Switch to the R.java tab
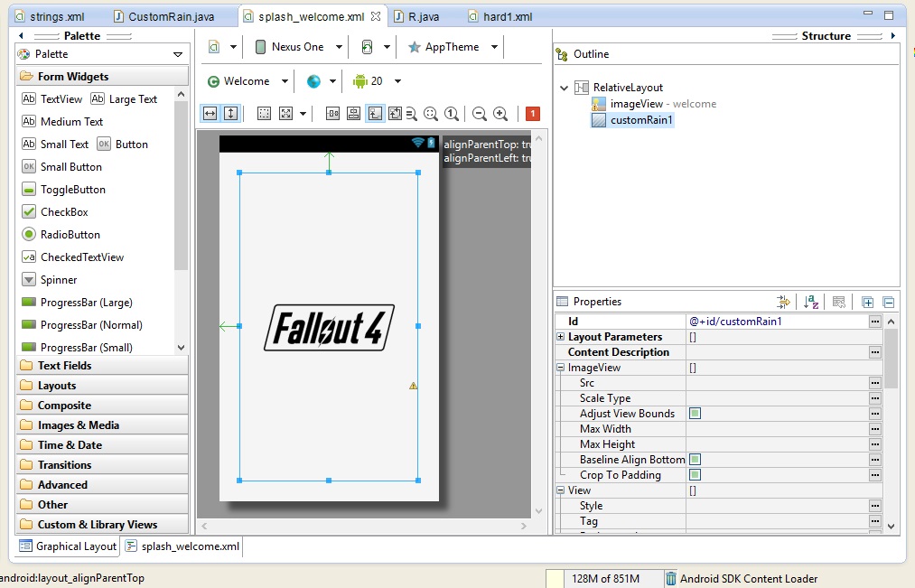915x588 pixels. coord(416,17)
